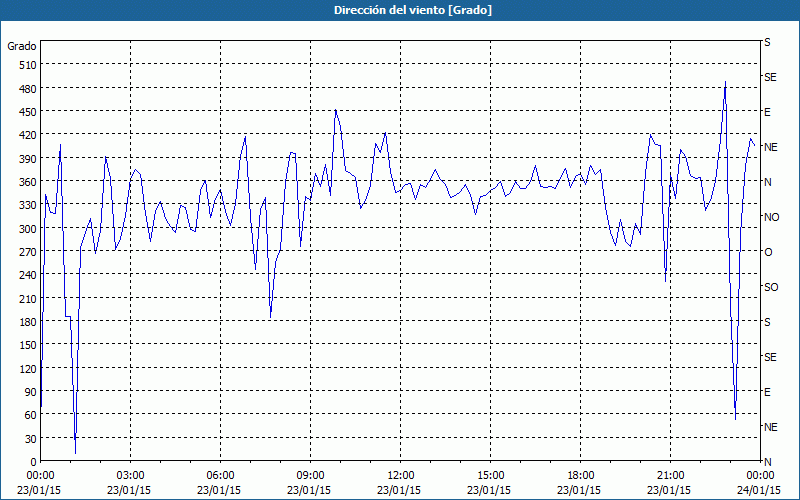Click the 450 degree axis value
The image size is (800, 500).
28,112
